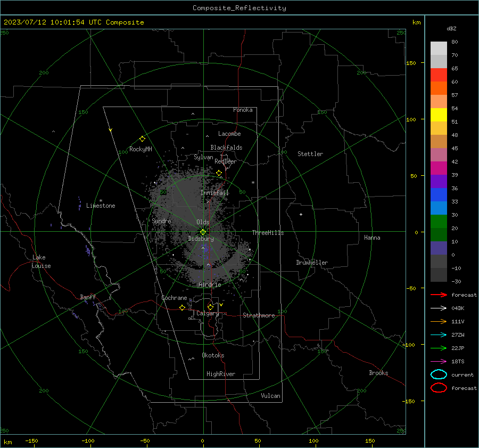Viewport: 479px width, 448px height.
Task: Choose the green 22JP arrow legend icon
Action: click(x=439, y=348)
